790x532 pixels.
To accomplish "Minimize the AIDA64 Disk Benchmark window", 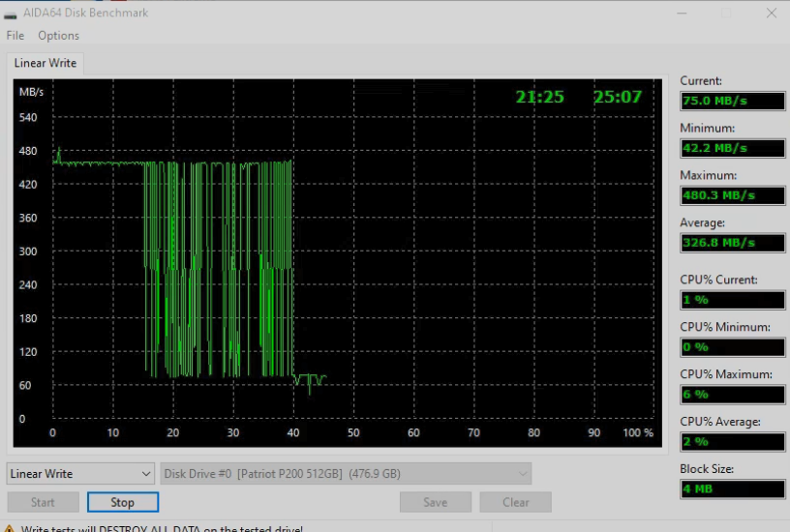I will point(682,14).
